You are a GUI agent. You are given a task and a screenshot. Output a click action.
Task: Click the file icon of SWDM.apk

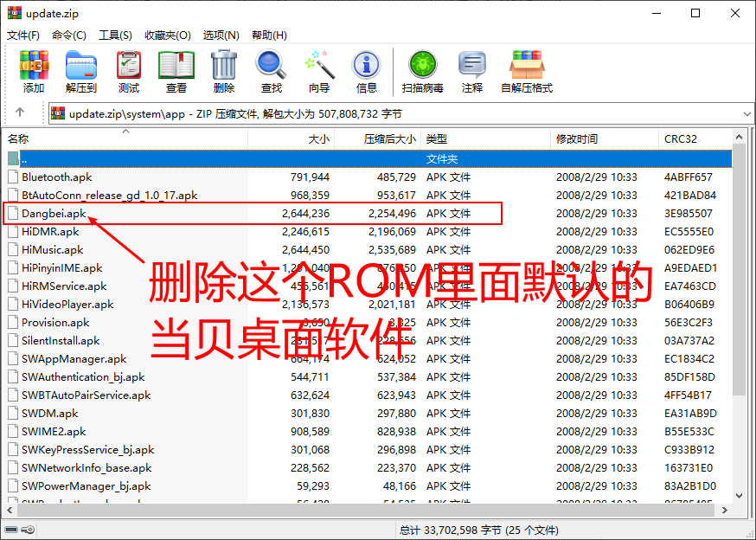13,414
